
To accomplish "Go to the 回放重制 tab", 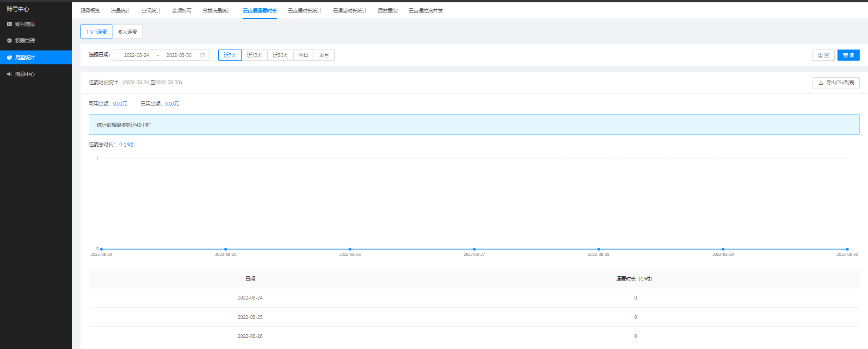I will tap(388, 11).
